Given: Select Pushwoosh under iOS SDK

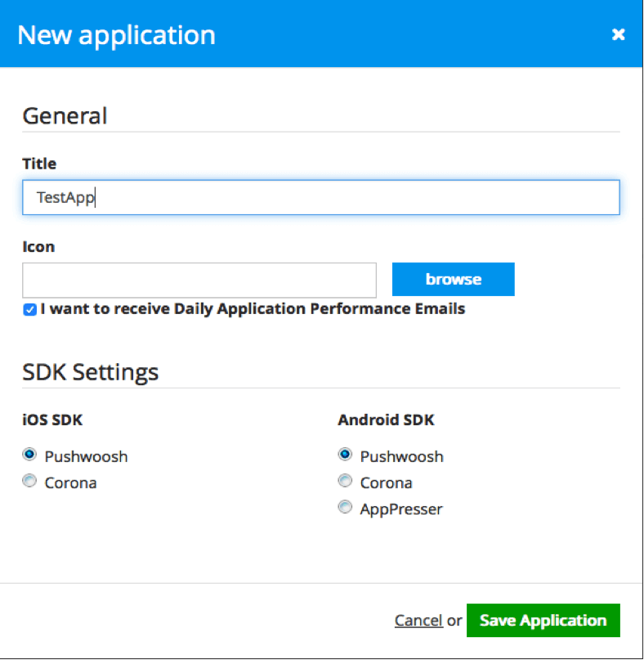Looking at the screenshot, I should [x=29, y=454].
